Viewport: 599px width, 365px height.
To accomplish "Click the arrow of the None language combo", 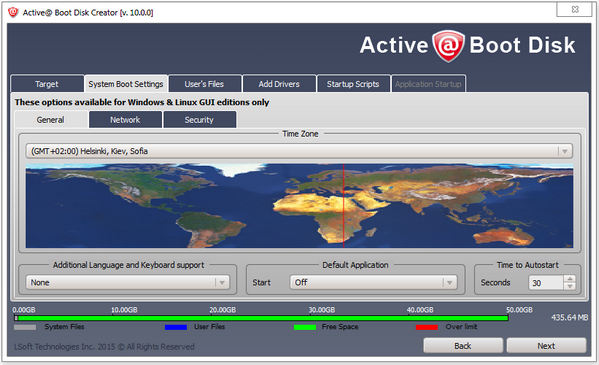I will point(222,283).
